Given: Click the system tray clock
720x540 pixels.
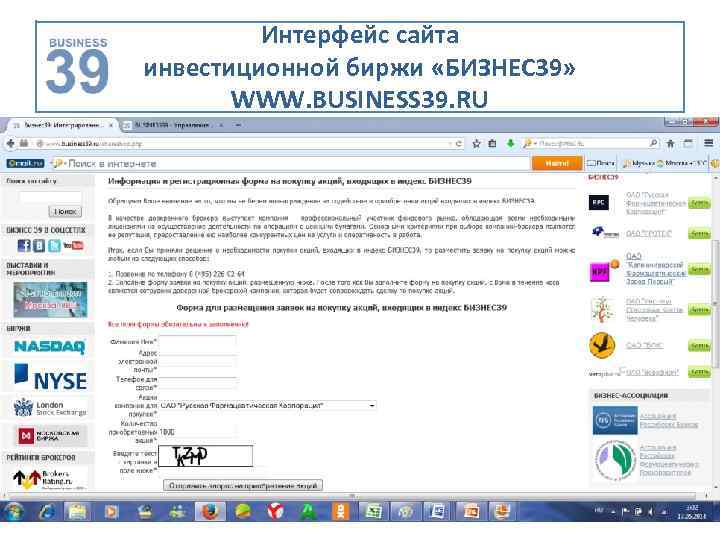Looking at the screenshot, I should (x=692, y=512).
